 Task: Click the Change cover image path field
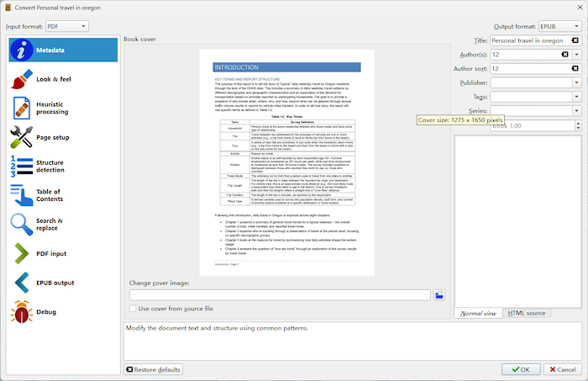click(280, 295)
